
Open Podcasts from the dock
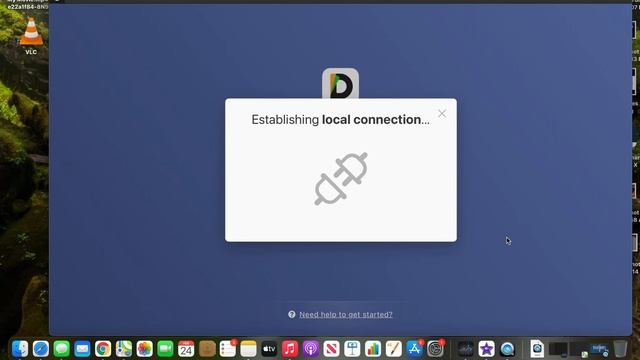[x=311, y=349]
